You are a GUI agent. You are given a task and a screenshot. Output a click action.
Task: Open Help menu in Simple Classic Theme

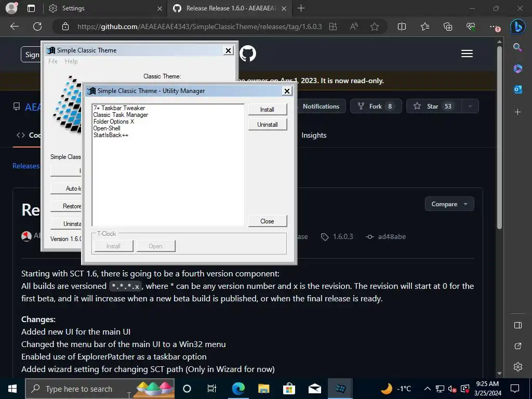click(71, 61)
